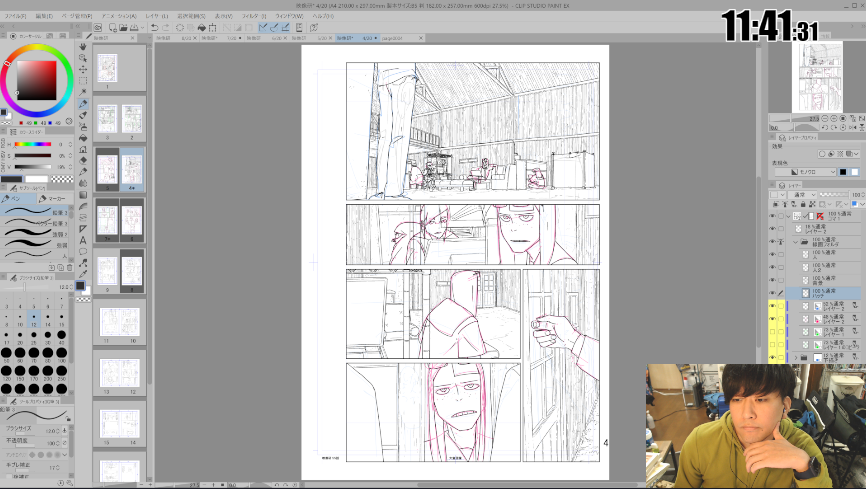
Task: Open the layer color dropdown arrow
Action: (x=862, y=204)
